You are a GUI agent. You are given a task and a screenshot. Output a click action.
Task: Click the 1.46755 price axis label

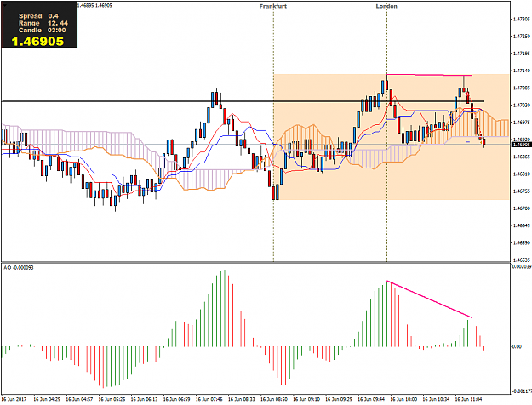(521, 191)
